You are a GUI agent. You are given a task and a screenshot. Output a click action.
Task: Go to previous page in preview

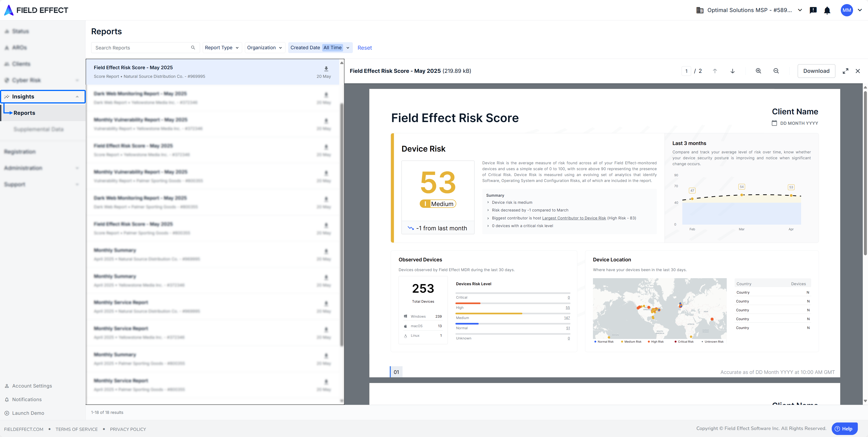coord(715,71)
